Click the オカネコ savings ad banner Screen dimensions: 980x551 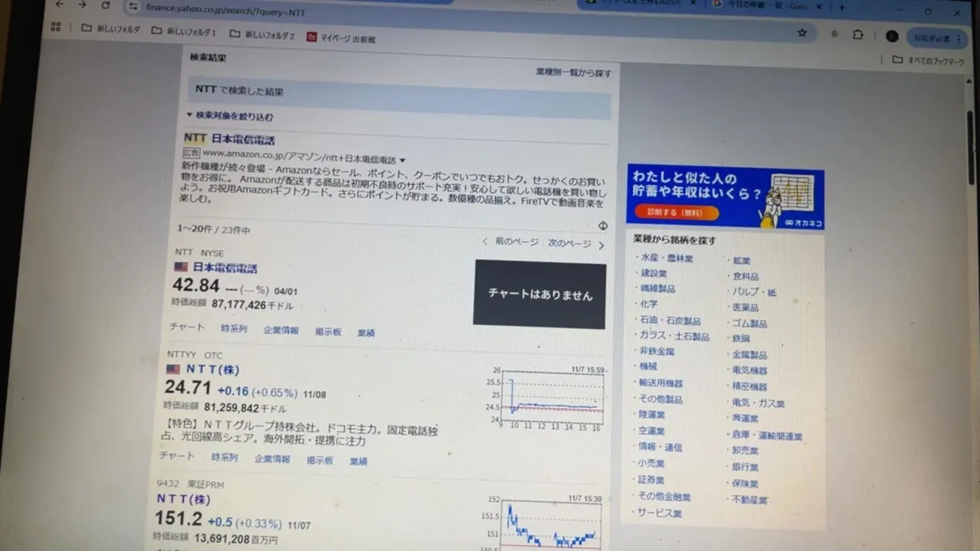point(725,198)
